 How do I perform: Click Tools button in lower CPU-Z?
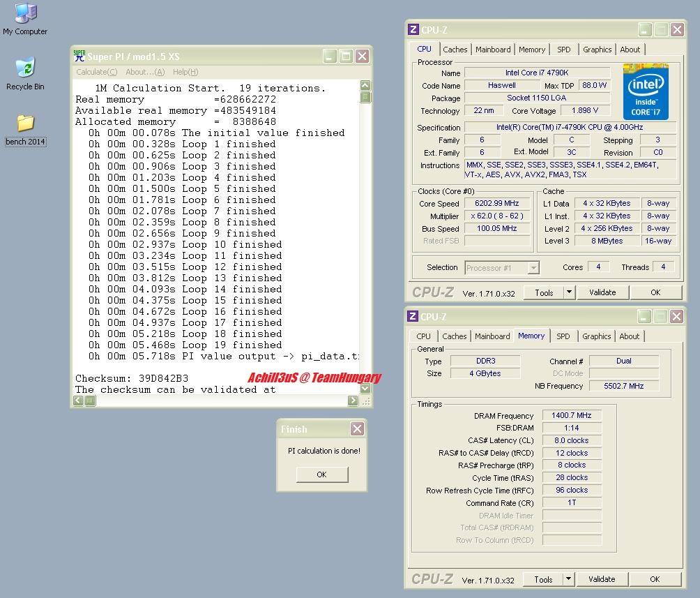(543, 580)
